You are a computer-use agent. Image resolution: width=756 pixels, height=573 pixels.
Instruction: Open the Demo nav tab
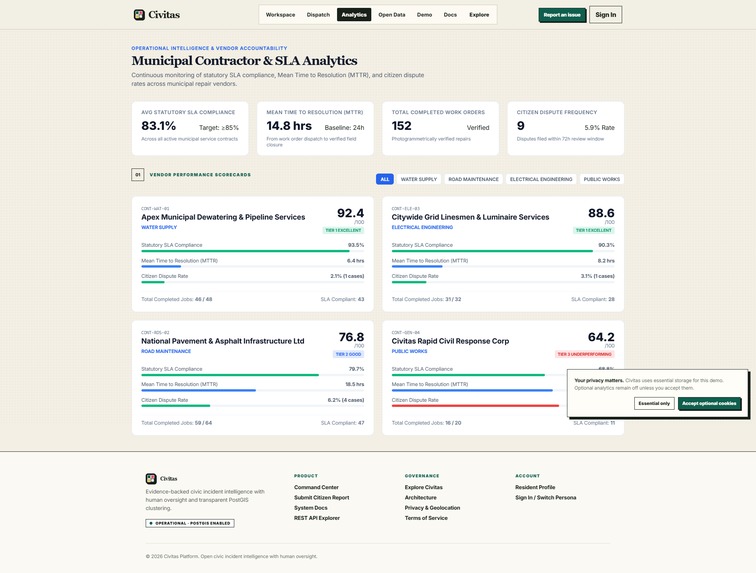424,15
